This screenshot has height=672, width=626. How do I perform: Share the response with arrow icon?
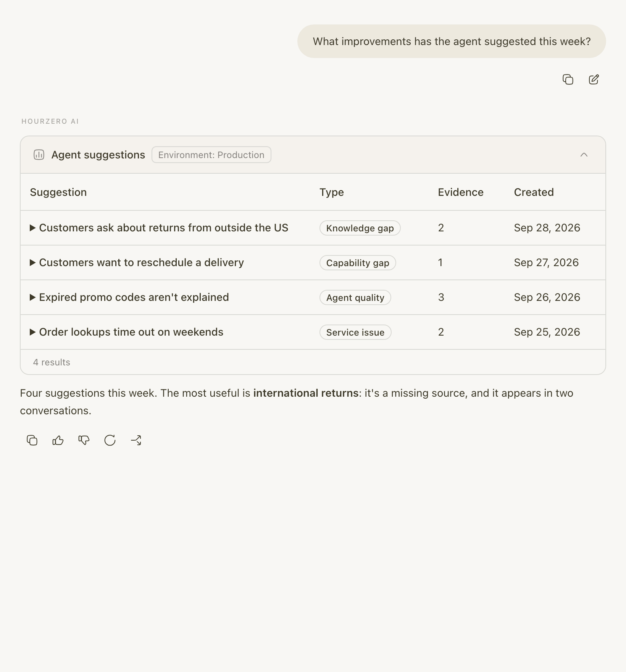point(136,440)
